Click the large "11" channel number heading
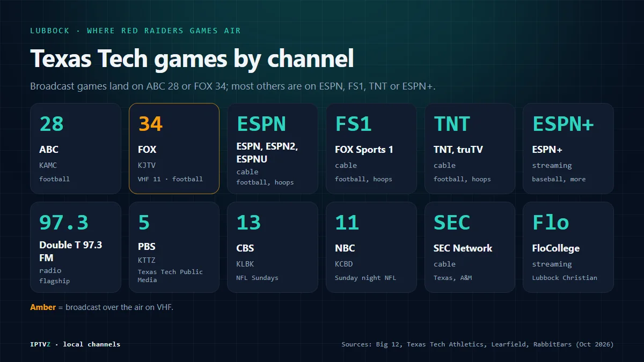Image resolution: width=644 pixels, height=362 pixels. (347, 223)
